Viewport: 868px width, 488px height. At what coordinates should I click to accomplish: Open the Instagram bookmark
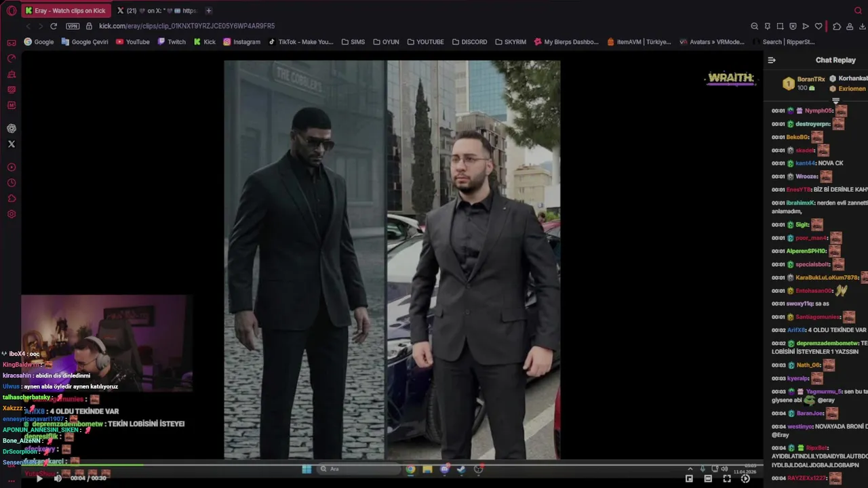click(241, 41)
